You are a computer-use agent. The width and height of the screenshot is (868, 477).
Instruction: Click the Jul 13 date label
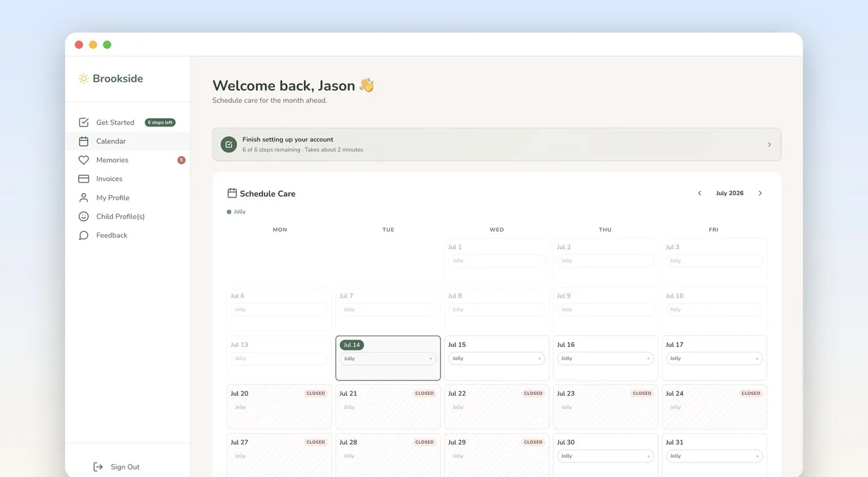coord(239,345)
